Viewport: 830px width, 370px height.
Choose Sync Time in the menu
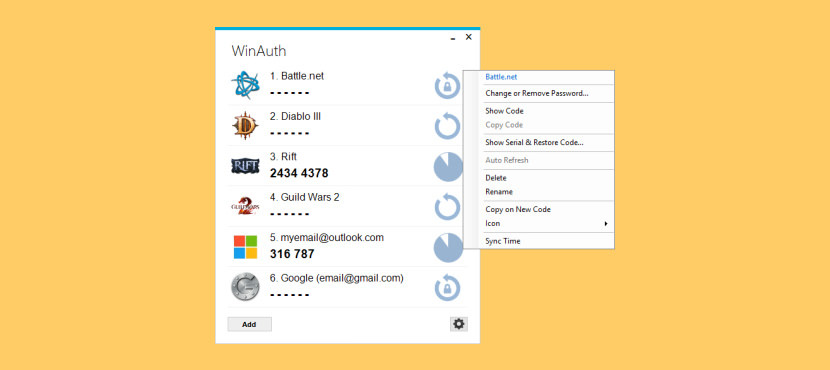[x=502, y=241]
